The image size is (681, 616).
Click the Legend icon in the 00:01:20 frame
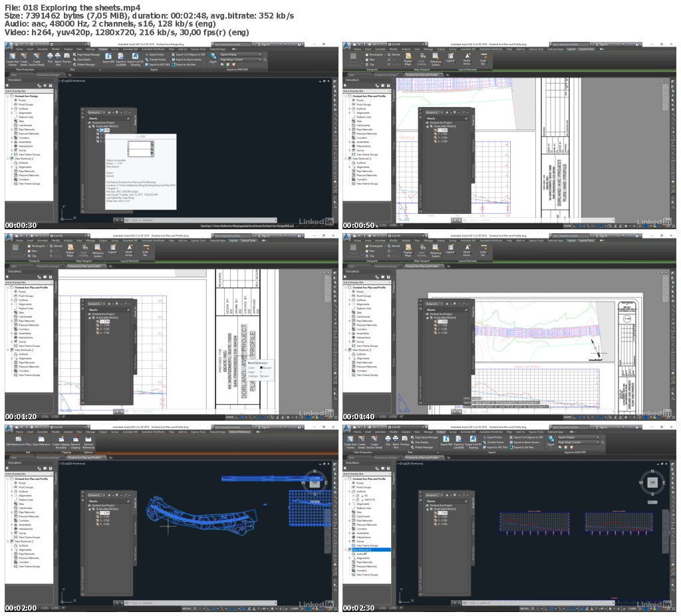112,249
